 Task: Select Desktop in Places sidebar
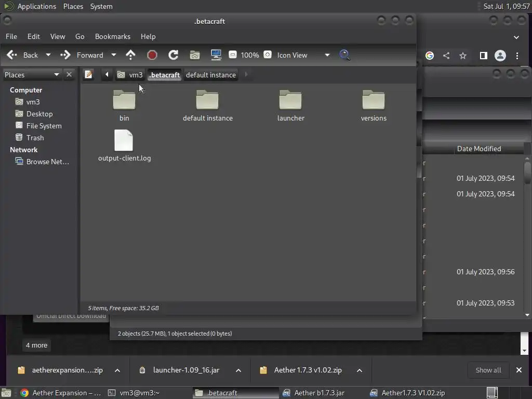39,114
